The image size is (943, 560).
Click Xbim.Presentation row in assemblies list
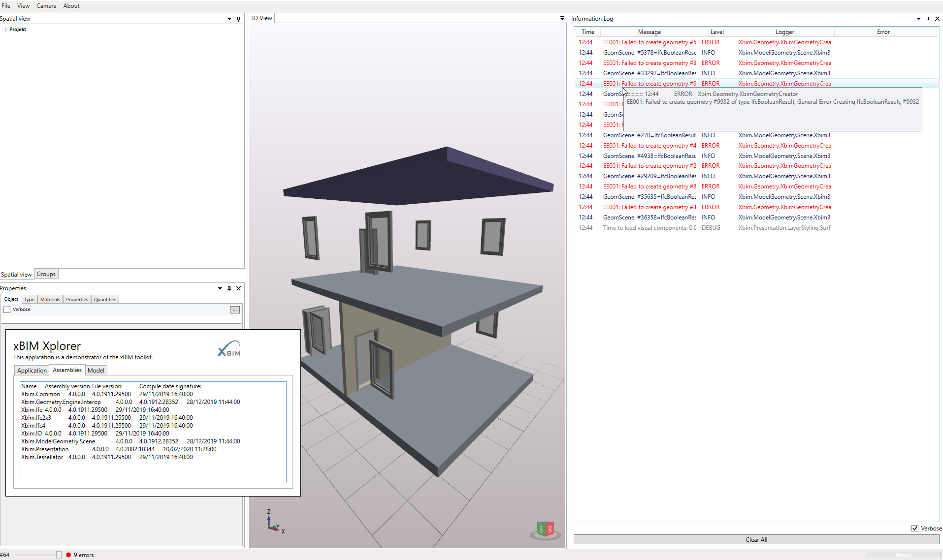click(119, 449)
